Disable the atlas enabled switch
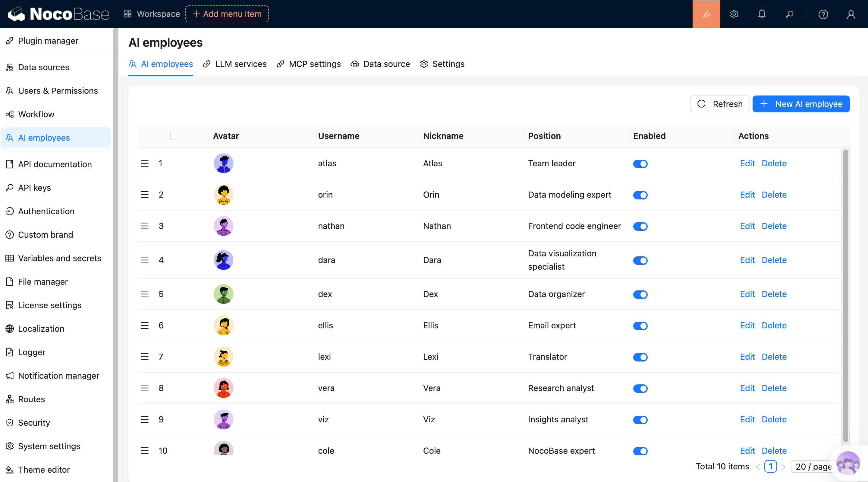Screen dimensions: 868x482 [x=640, y=164]
